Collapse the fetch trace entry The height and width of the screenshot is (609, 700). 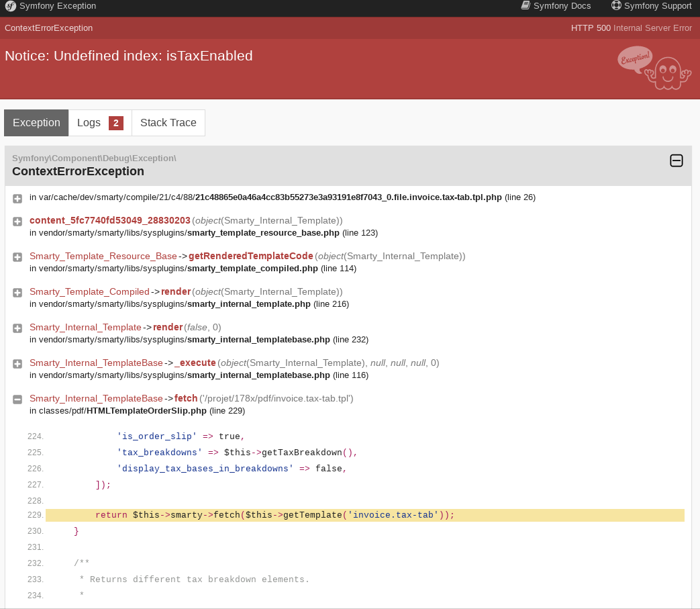point(17,400)
